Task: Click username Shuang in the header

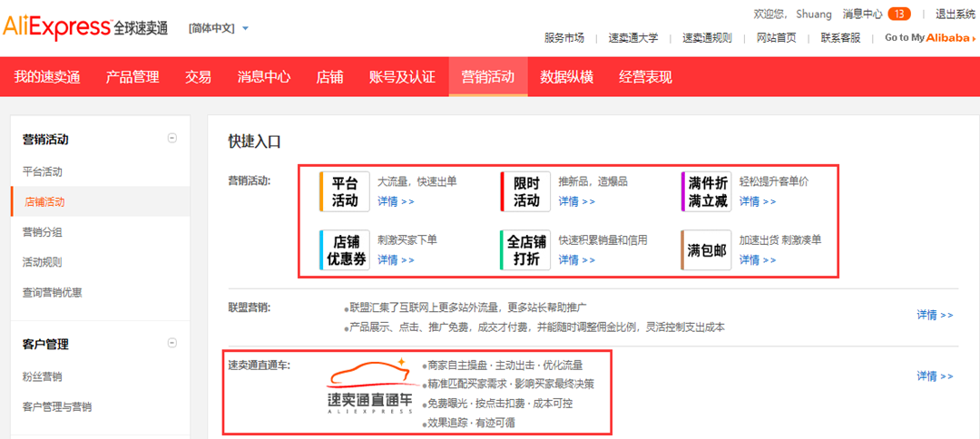Action: (813, 14)
